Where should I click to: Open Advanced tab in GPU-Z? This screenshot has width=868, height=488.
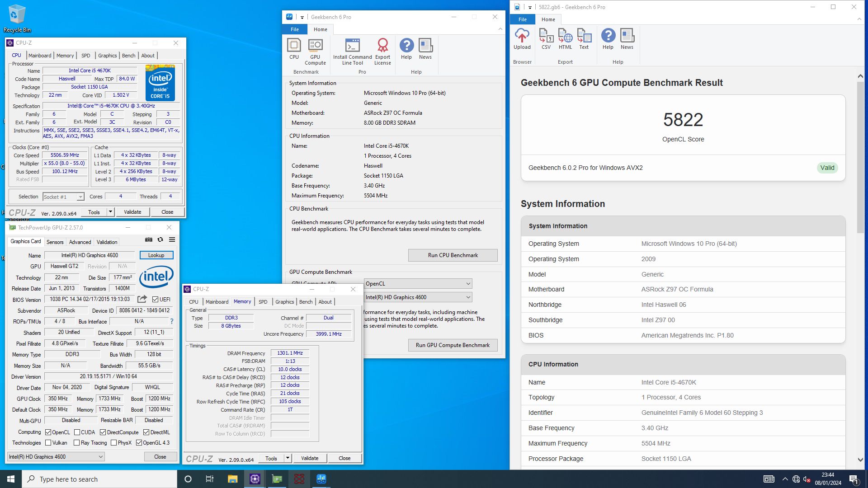[80, 242]
